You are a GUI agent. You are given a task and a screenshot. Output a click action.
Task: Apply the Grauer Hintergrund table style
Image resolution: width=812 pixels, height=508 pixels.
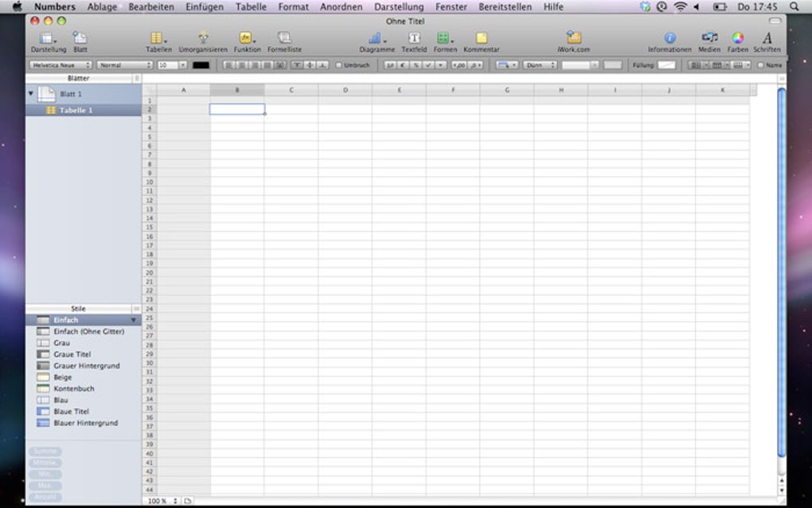[84, 365]
